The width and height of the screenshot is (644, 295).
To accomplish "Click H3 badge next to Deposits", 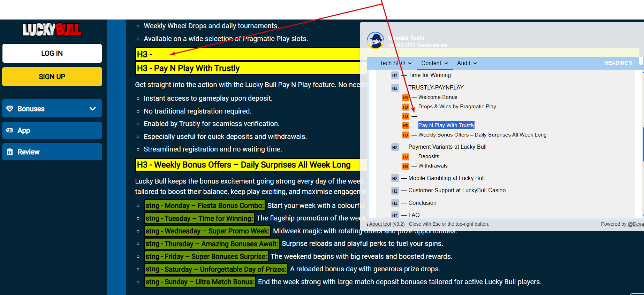I will (406, 157).
